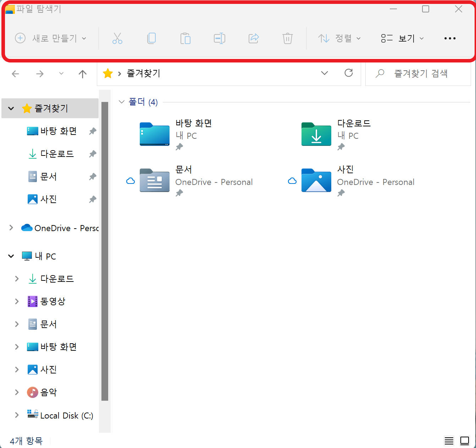This screenshot has height=448, width=476.
Task: Click the Share icon in toolbar
Action: tap(254, 38)
